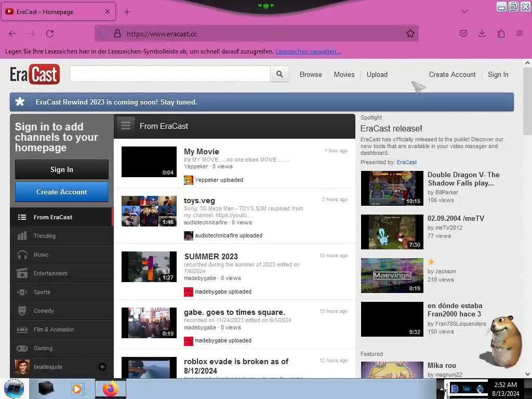Screen dimensions: 532x399
Task: Click the black Sign In sidebar button
Action: 62,169
